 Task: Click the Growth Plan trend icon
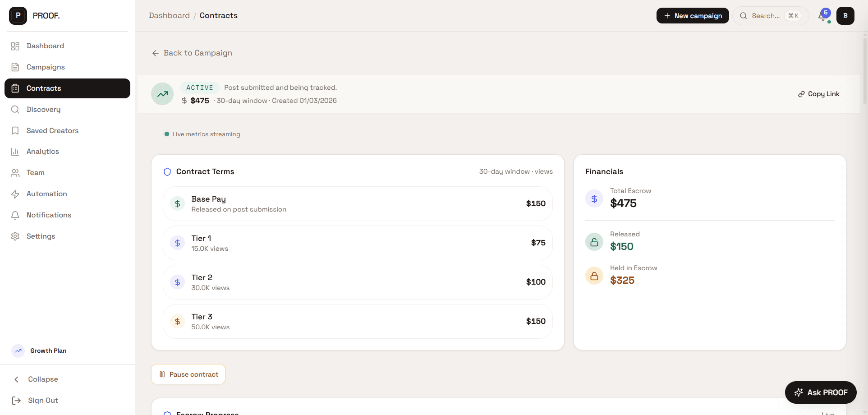click(18, 351)
